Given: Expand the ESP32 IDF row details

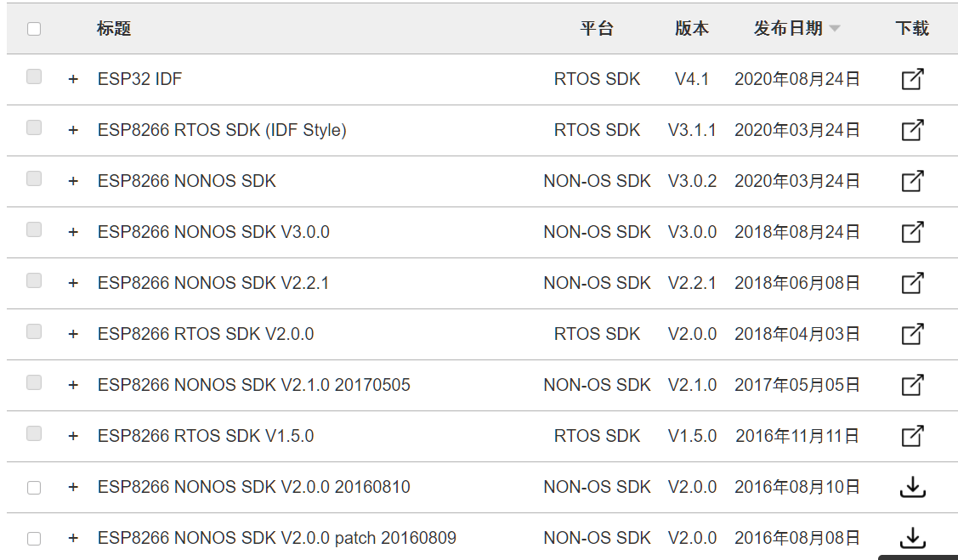Looking at the screenshot, I should [72, 79].
